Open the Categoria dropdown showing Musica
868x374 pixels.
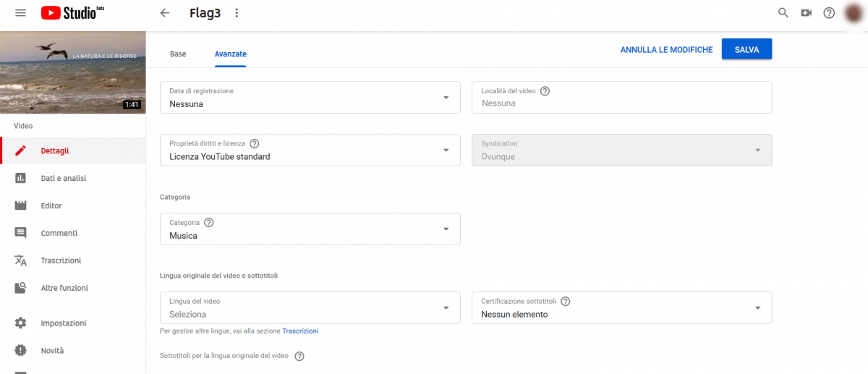click(x=310, y=229)
